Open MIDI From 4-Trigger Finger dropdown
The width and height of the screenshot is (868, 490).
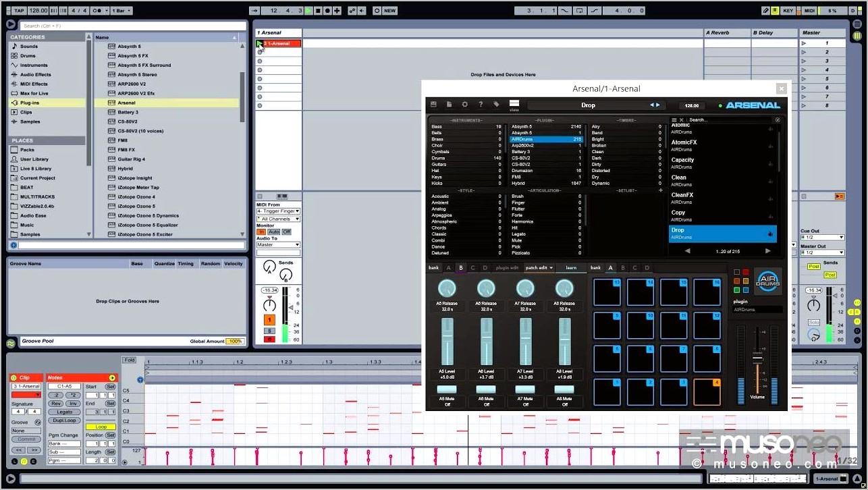[278, 211]
